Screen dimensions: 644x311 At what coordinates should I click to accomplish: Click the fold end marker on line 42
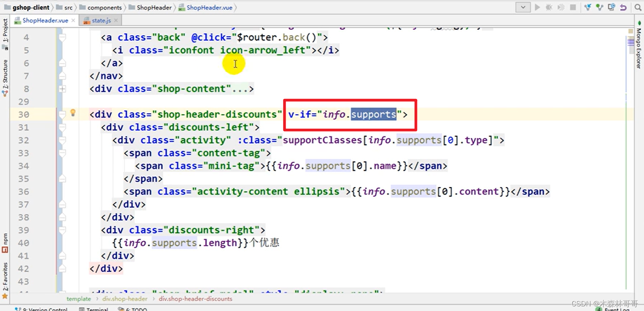(62, 268)
